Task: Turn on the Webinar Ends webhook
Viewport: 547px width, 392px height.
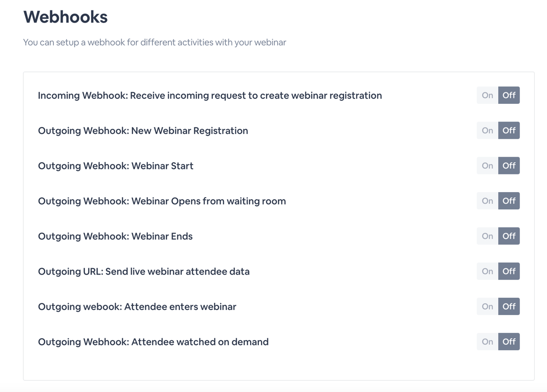Action: coord(487,236)
